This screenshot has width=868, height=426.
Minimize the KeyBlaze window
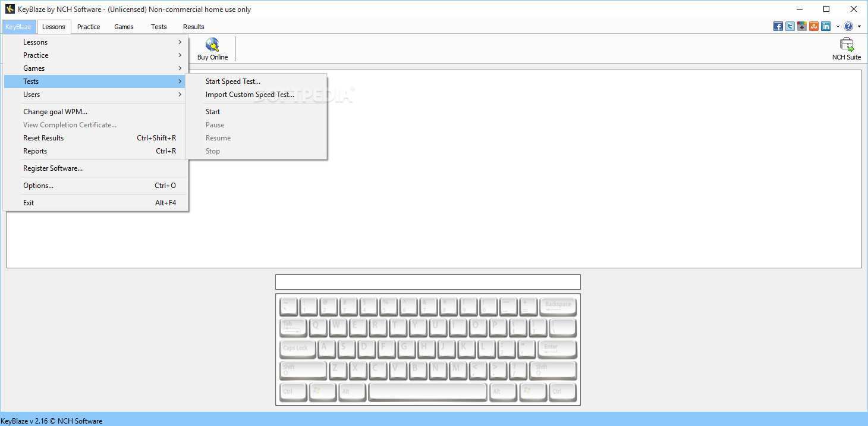(799, 9)
